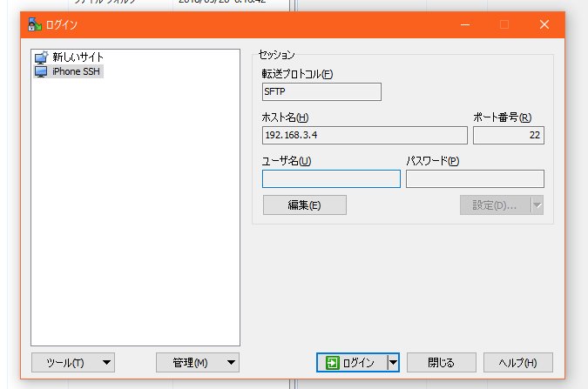Click the green arrow icon on ログイン button
Image resolution: width=588 pixels, height=389 pixels.
point(332,362)
